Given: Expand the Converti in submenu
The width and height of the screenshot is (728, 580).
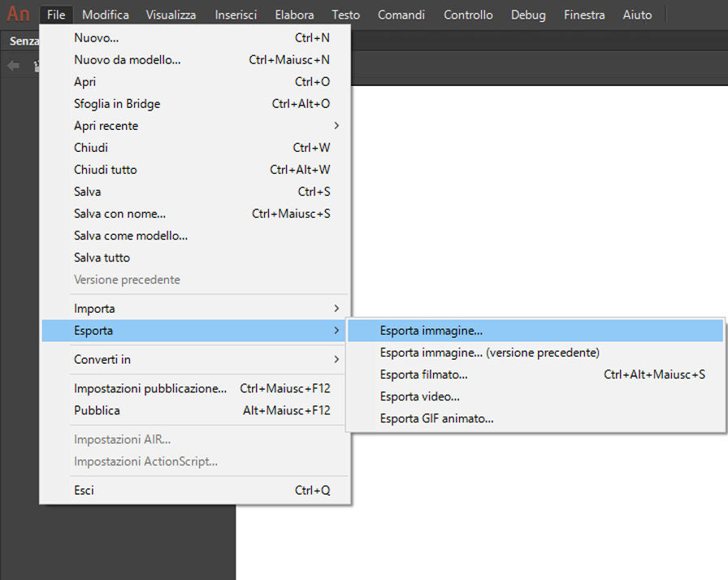Looking at the screenshot, I should click(x=102, y=359).
